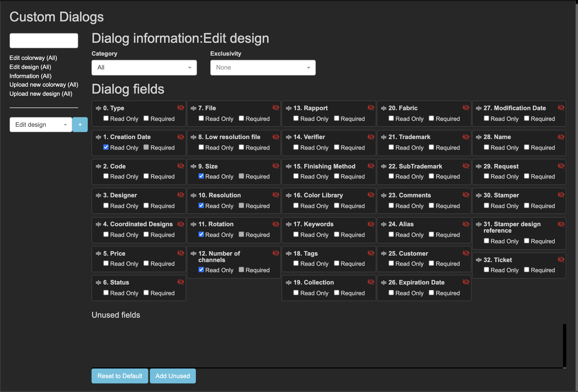The image size is (578, 392).
Task: Open Information (All) from sidebar list
Action: [x=31, y=76]
